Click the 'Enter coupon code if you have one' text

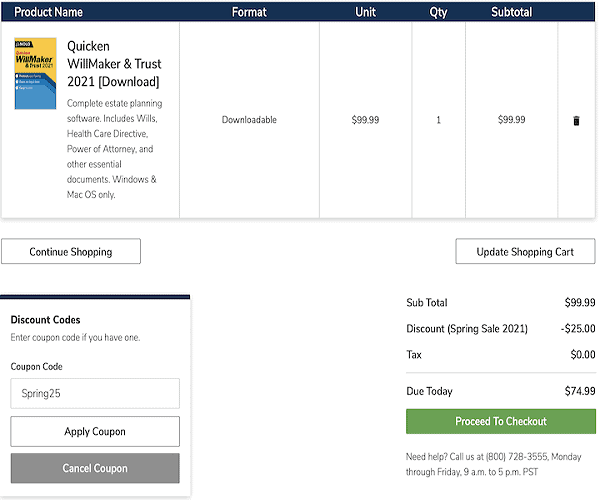point(75,337)
